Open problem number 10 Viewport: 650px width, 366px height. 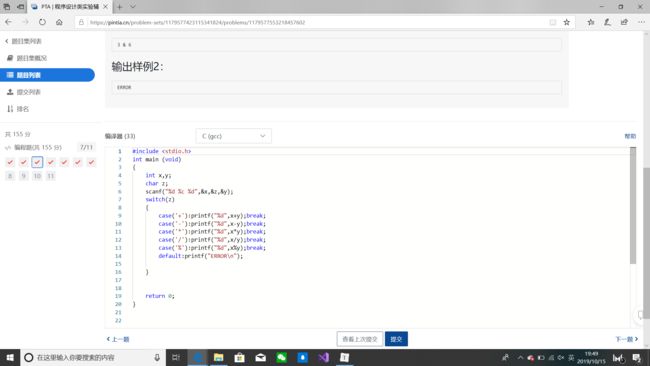point(37,176)
